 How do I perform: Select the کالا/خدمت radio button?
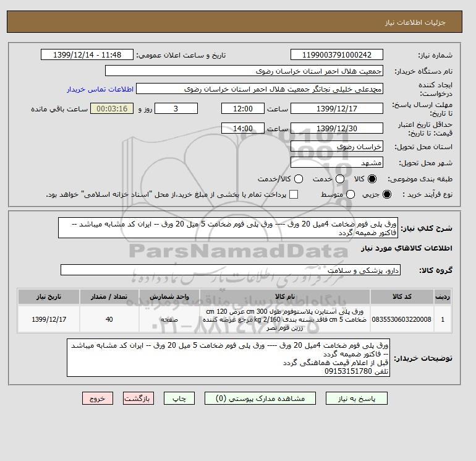(299, 179)
